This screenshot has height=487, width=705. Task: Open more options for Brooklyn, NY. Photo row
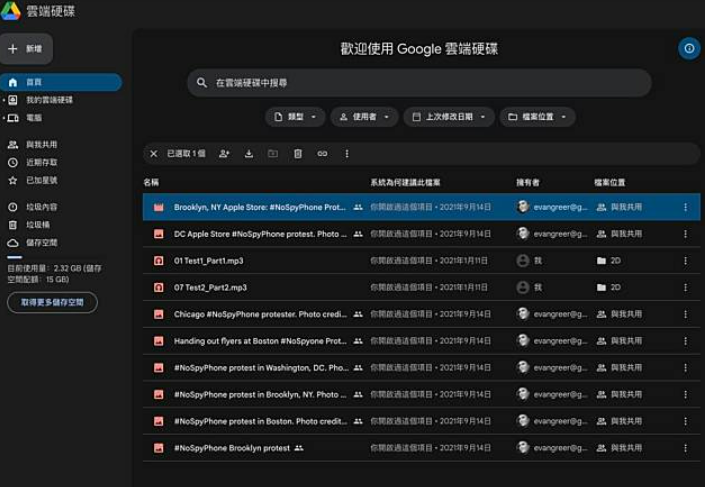[x=685, y=394]
